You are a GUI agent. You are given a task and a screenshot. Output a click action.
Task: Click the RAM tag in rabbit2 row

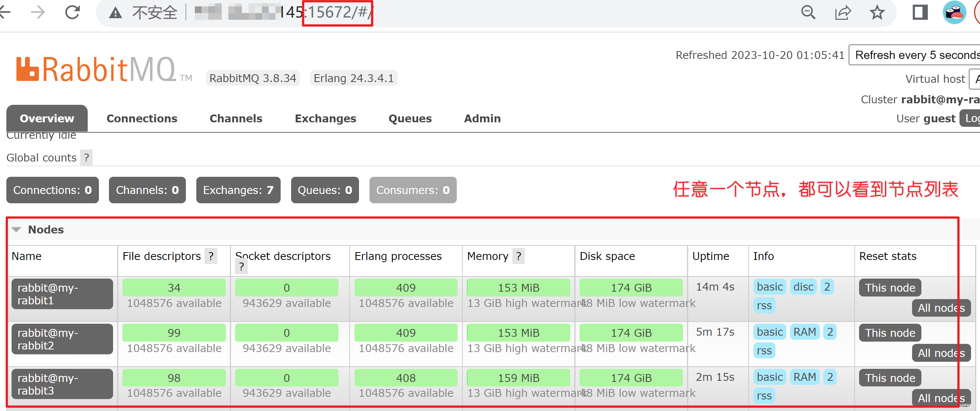tap(805, 332)
